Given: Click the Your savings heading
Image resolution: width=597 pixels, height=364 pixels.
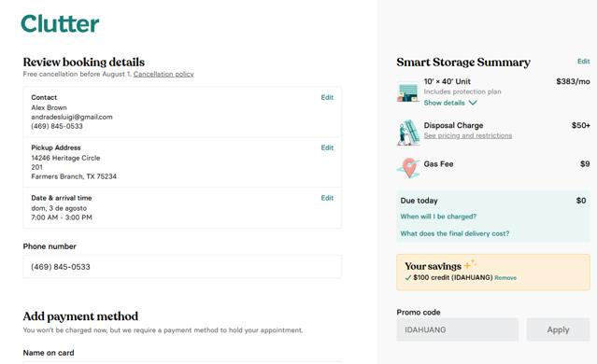Looking at the screenshot, I should point(433,266).
